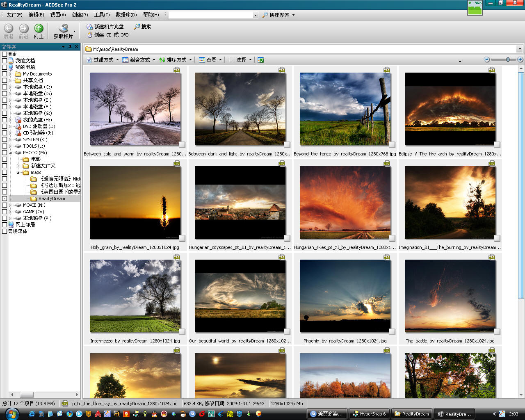Tick the checkbox next to 我的文档
This screenshot has width=525, height=420.
[5, 61]
